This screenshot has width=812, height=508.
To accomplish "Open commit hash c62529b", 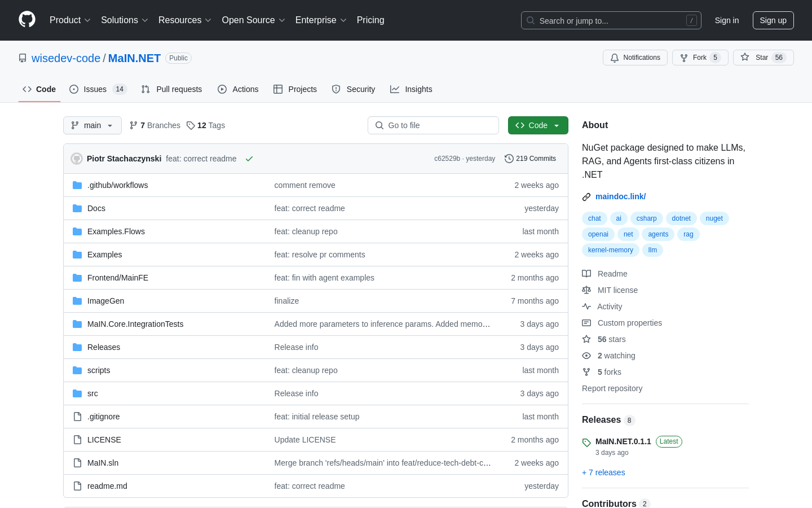I will 447,159.
